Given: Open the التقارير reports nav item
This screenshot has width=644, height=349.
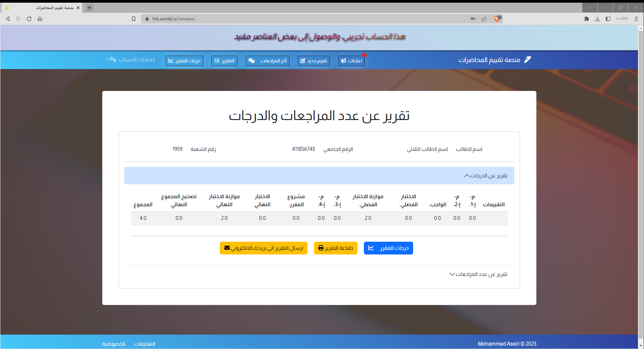Looking at the screenshot, I should point(224,61).
